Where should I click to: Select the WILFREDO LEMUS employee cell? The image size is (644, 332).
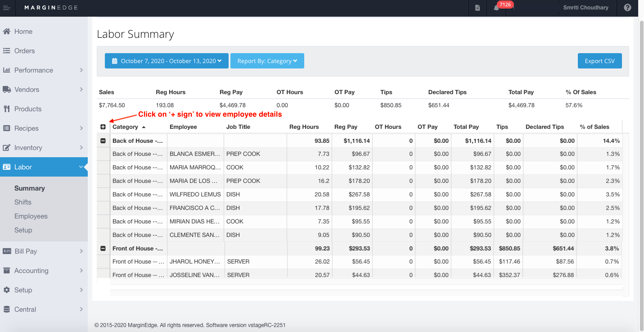point(196,195)
